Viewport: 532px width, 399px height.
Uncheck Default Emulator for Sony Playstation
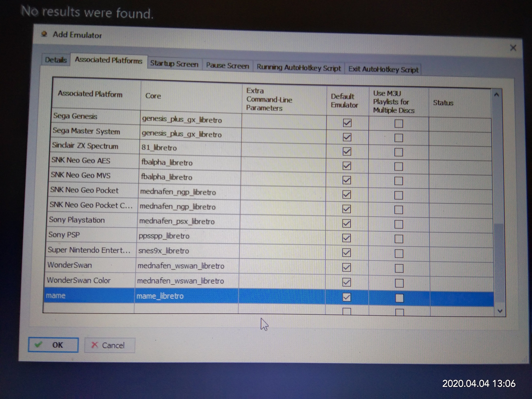pyautogui.click(x=346, y=224)
